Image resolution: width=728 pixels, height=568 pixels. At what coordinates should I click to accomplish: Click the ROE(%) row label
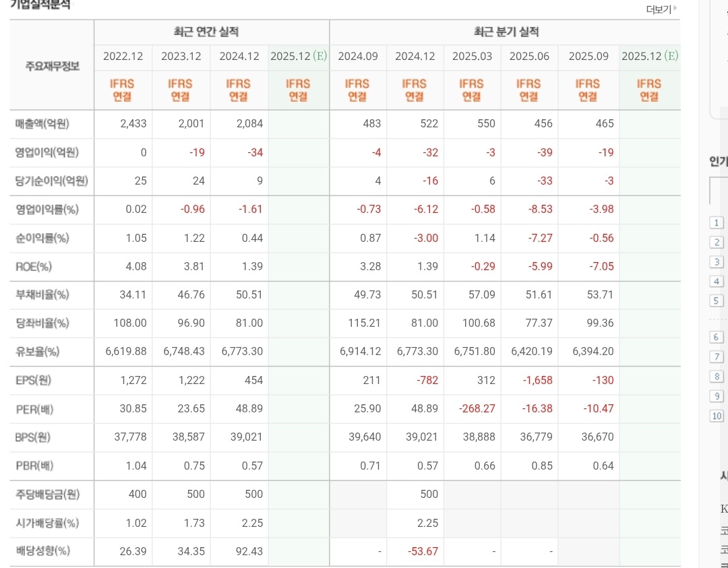click(34, 266)
